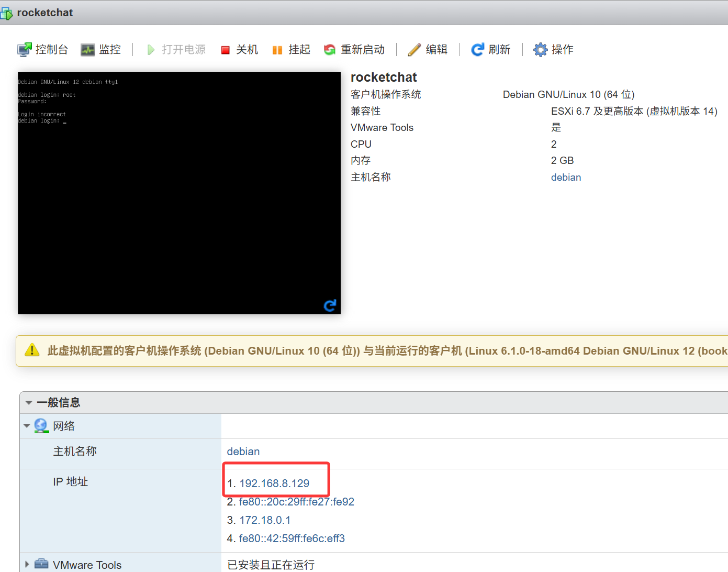Open the VM console screenshot thumbnail
The height and width of the screenshot is (572, 728).
(179, 193)
